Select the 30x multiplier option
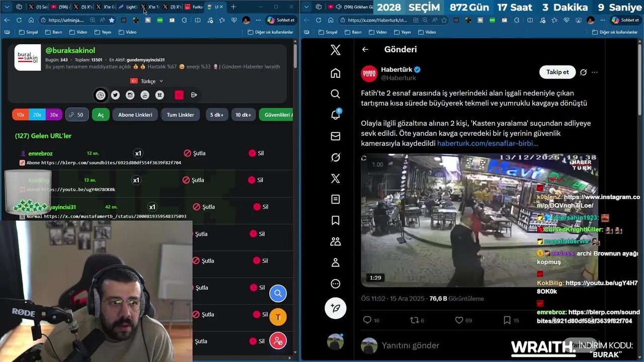Screen dimensions: 644x362 (54, 115)
